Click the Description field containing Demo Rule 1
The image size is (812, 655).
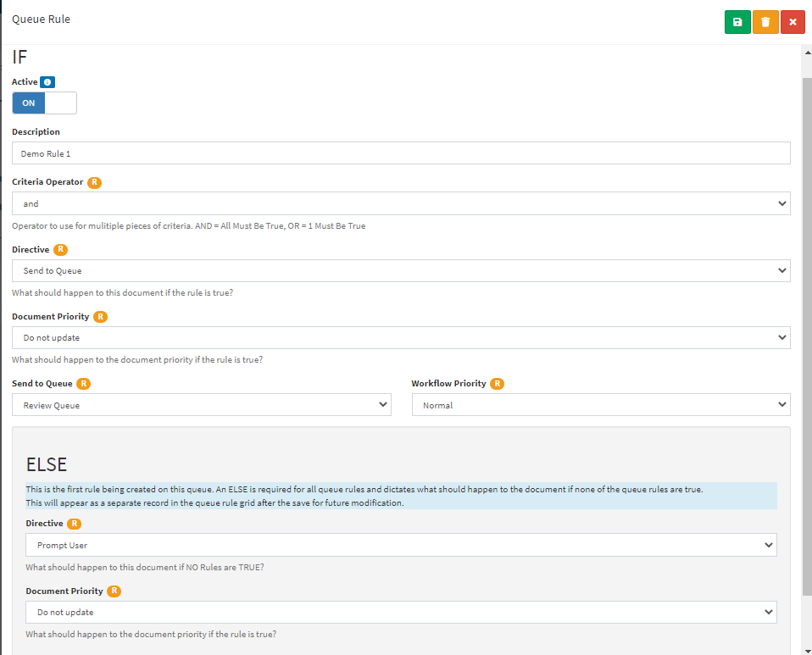[x=400, y=153]
